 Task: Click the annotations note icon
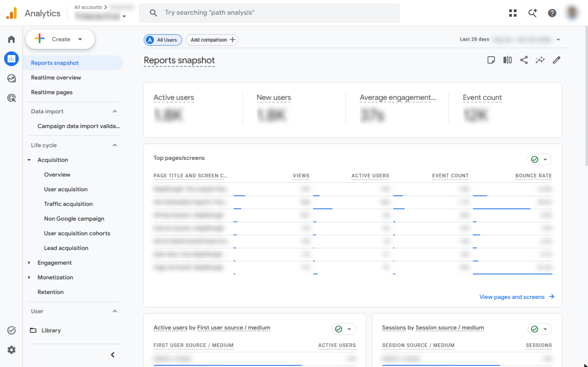(491, 60)
